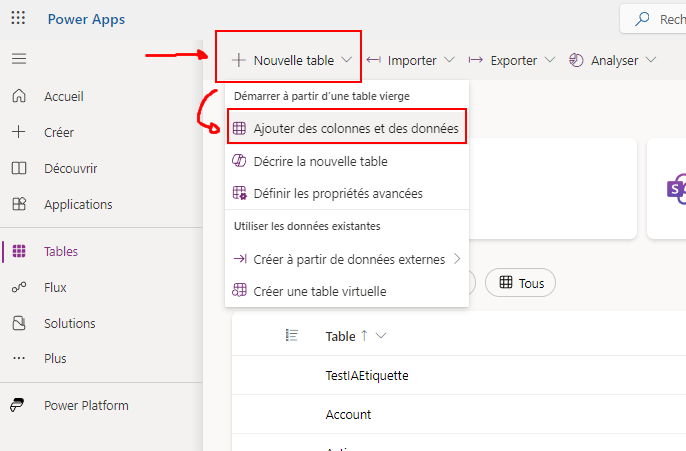The image size is (686, 451).
Task: Expand the Importer dropdown chevron
Action: coord(449,60)
